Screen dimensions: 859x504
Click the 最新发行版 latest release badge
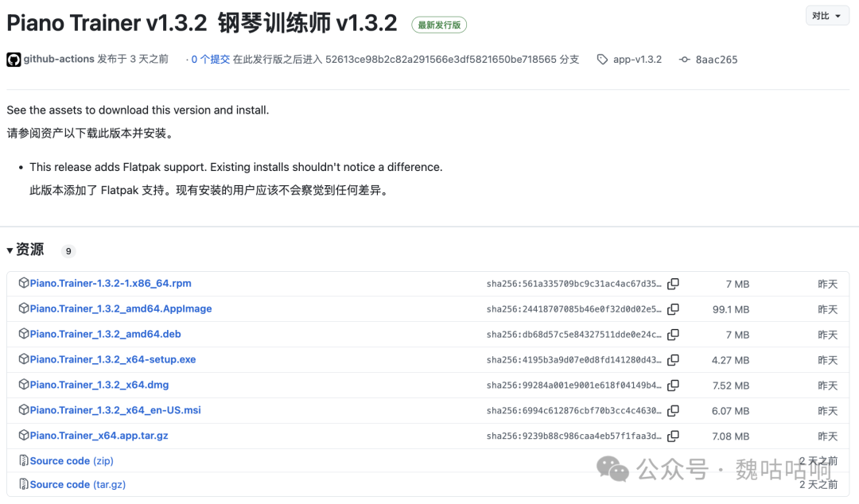tap(439, 25)
